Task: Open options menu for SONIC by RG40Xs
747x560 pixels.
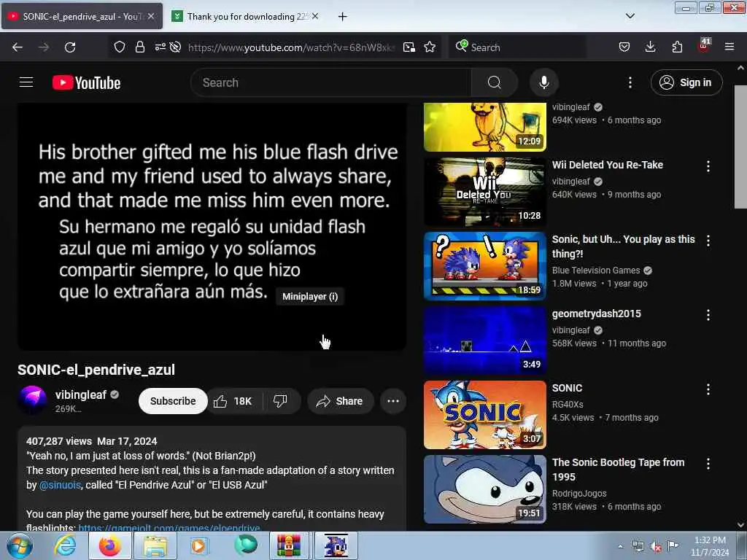Action: [x=708, y=389]
